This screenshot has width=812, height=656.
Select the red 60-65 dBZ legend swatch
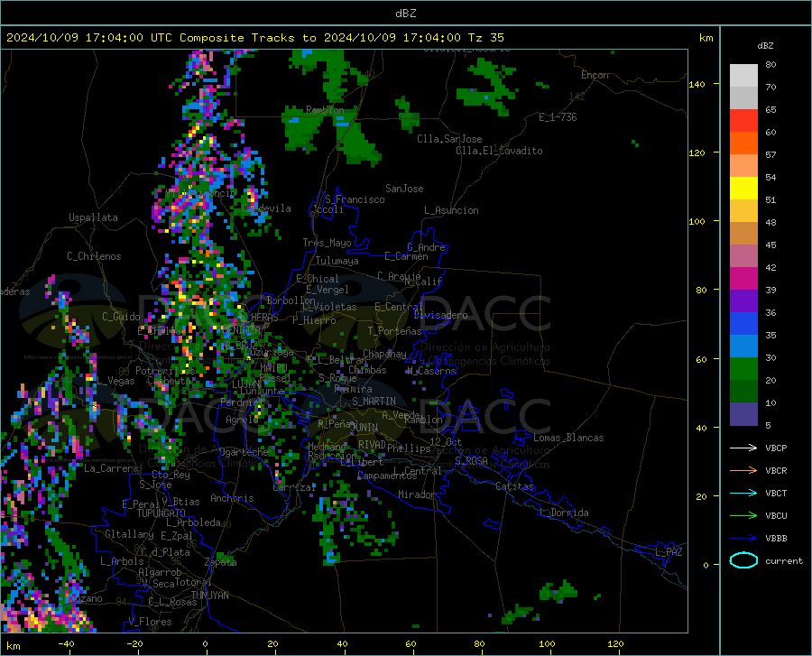743,121
